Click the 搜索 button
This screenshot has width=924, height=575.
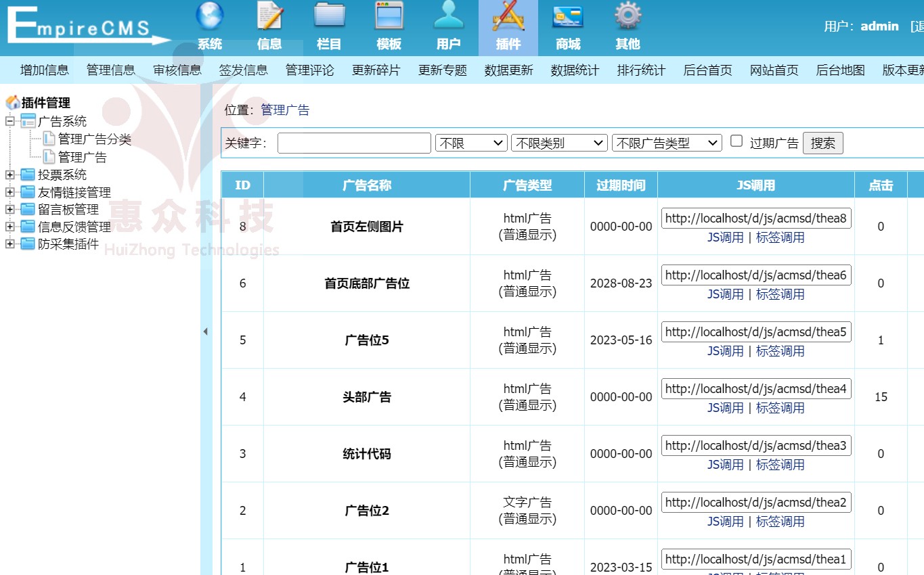(823, 143)
